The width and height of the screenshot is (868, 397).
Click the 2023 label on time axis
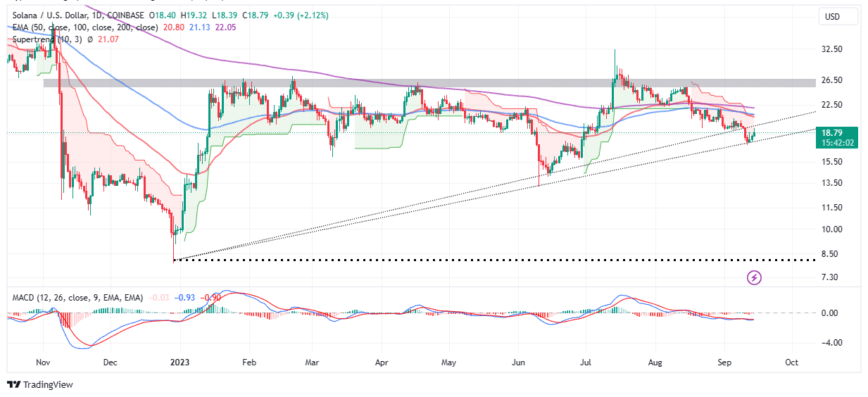[x=180, y=363]
